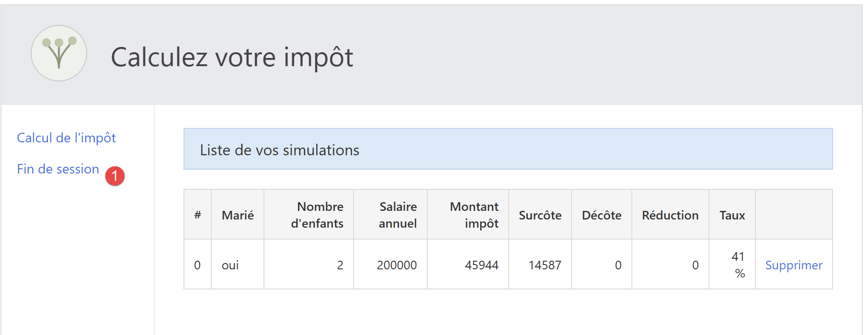The image size is (868, 335).
Task: Select the number of children value 2
Action: click(340, 265)
